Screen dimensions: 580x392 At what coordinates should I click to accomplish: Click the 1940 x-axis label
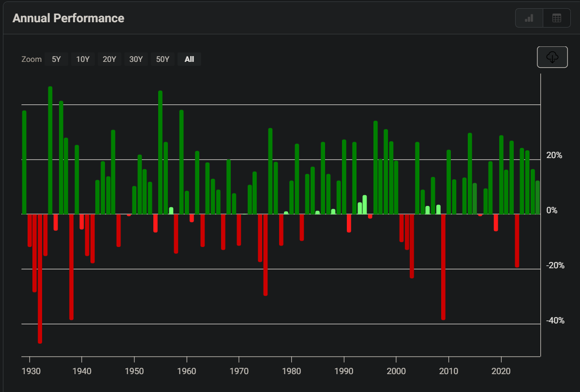click(82, 371)
